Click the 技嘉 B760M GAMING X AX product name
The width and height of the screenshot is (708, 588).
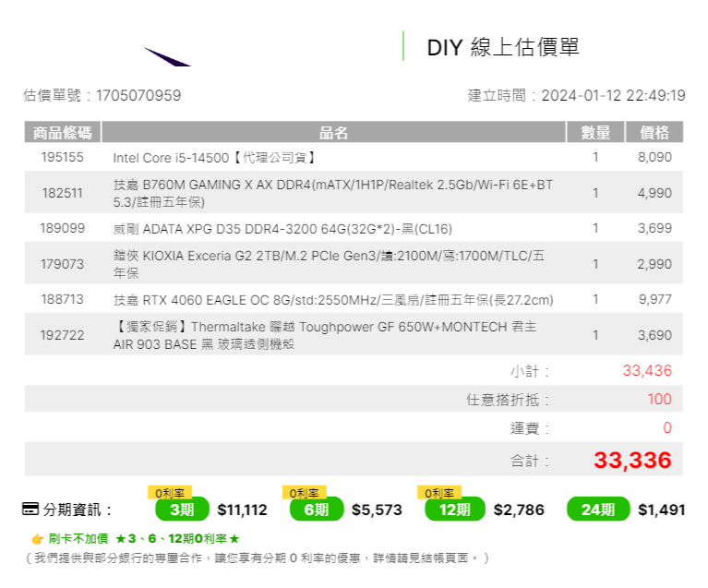click(333, 193)
